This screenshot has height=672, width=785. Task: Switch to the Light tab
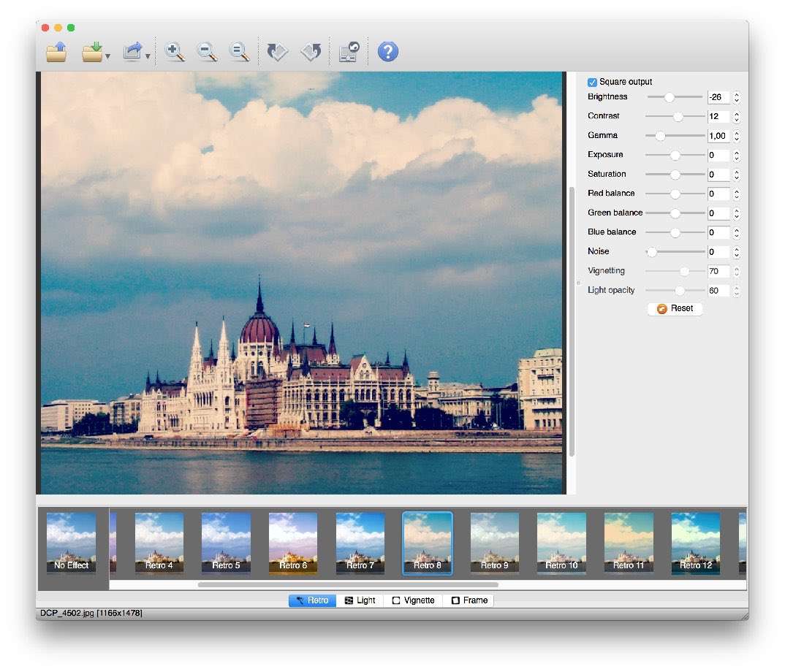(x=360, y=600)
